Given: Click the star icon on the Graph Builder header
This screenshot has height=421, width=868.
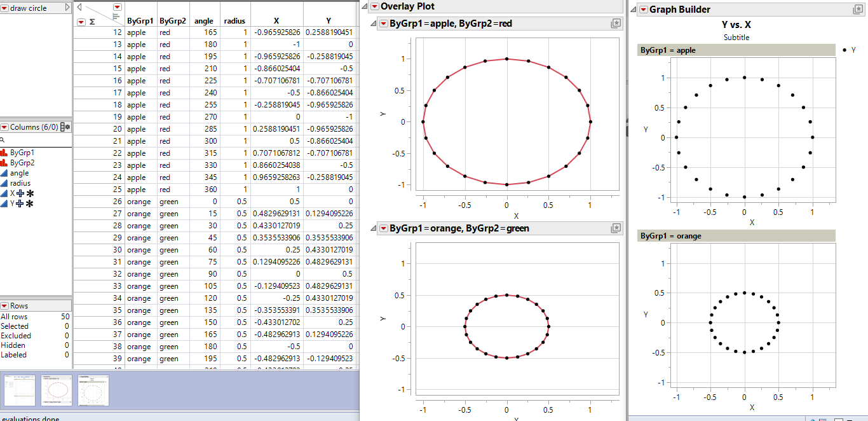Looking at the screenshot, I should [858, 9].
